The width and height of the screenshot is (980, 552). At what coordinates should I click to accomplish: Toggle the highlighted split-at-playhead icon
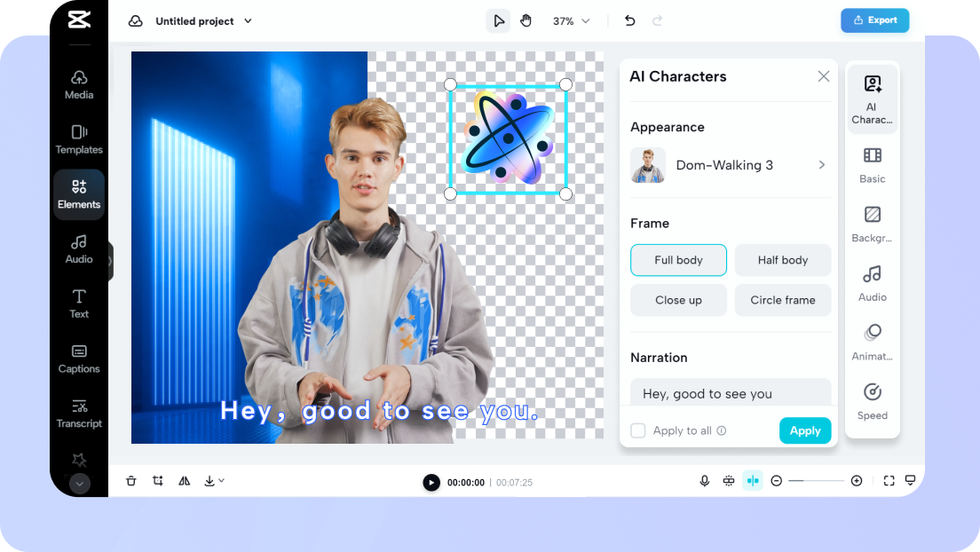click(x=753, y=481)
